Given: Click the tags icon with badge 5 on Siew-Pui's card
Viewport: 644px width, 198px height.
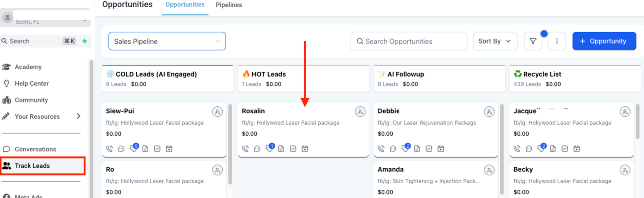Looking at the screenshot, I should pos(134,148).
